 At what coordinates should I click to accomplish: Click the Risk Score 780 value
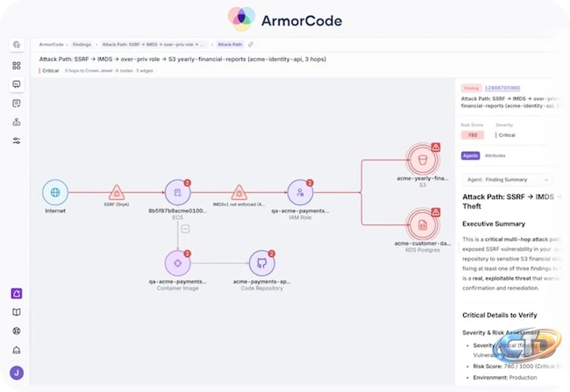click(x=472, y=135)
